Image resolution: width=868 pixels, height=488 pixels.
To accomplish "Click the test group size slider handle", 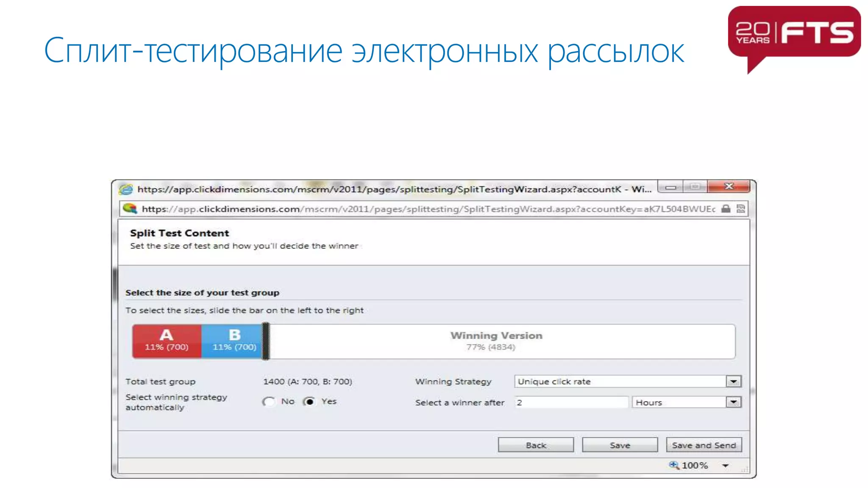I will click(x=266, y=341).
